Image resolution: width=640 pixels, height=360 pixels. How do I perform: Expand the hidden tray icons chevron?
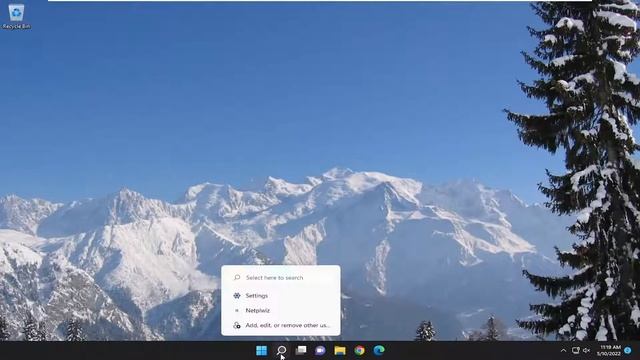[x=563, y=350]
